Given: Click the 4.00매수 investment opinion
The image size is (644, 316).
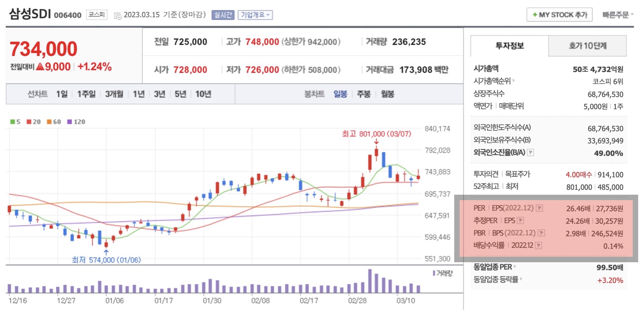Looking at the screenshot, I should click(579, 175).
